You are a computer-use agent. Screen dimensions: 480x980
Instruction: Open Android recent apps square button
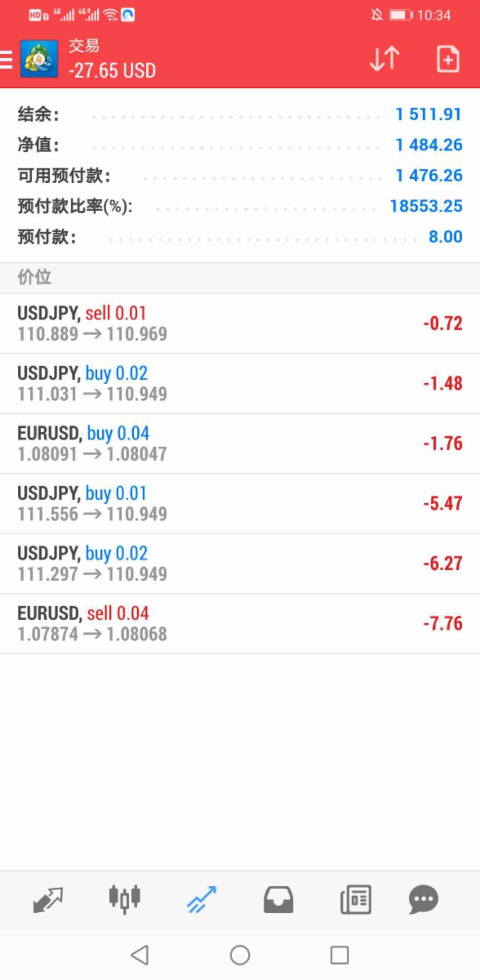click(340, 955)
